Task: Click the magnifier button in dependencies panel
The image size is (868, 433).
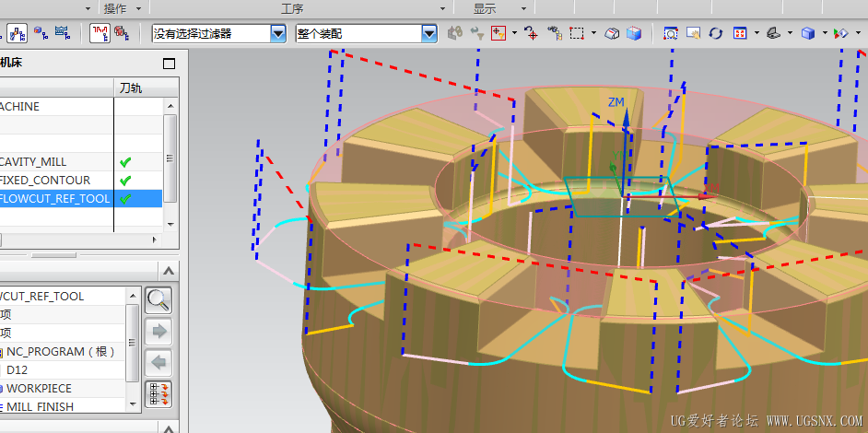Action: (158, 300)
